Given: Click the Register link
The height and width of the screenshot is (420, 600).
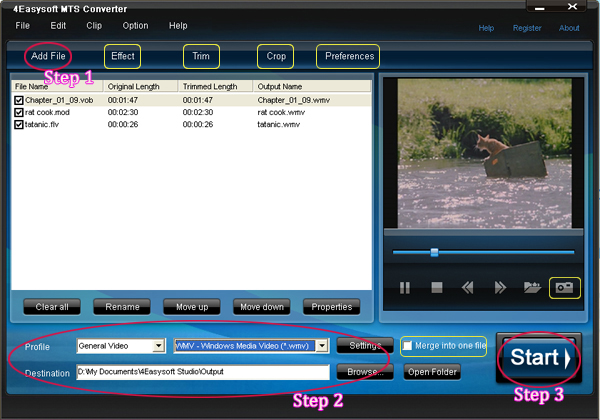Looking at the screenshot, I should coord(527,28).
